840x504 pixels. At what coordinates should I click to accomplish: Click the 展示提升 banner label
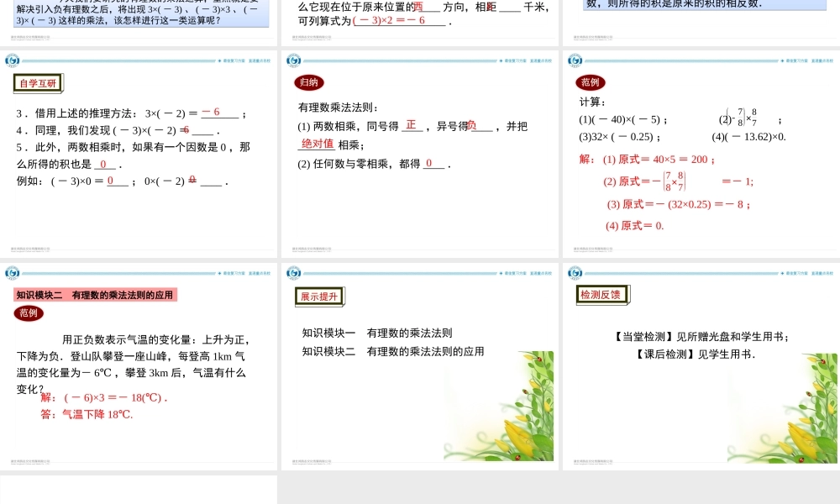coord(320,296)
